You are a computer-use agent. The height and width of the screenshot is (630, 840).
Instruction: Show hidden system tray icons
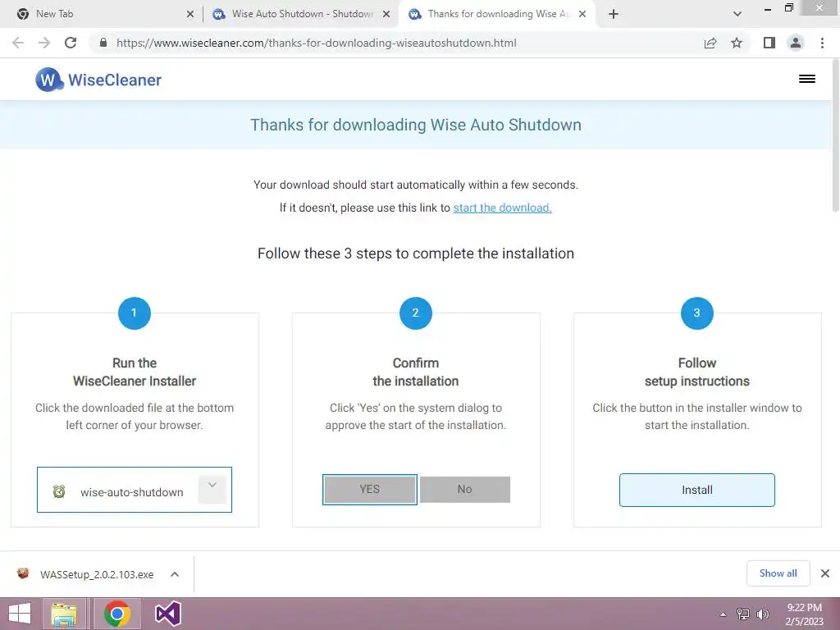(724, 614)
